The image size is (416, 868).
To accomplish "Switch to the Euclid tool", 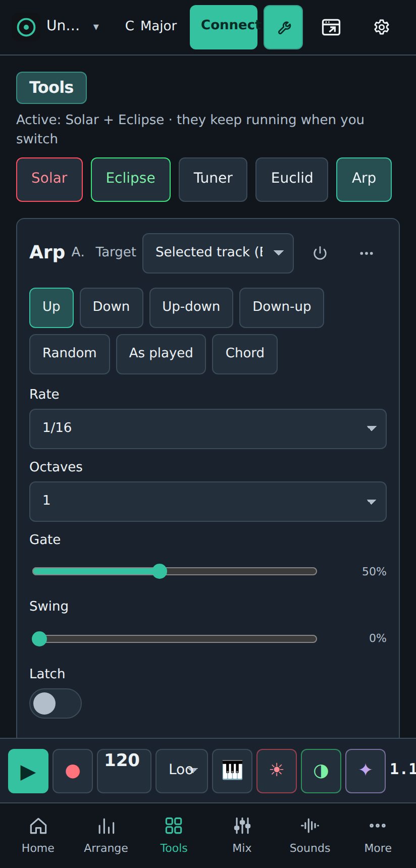I will pyautogui.click(x=292, y=180).
